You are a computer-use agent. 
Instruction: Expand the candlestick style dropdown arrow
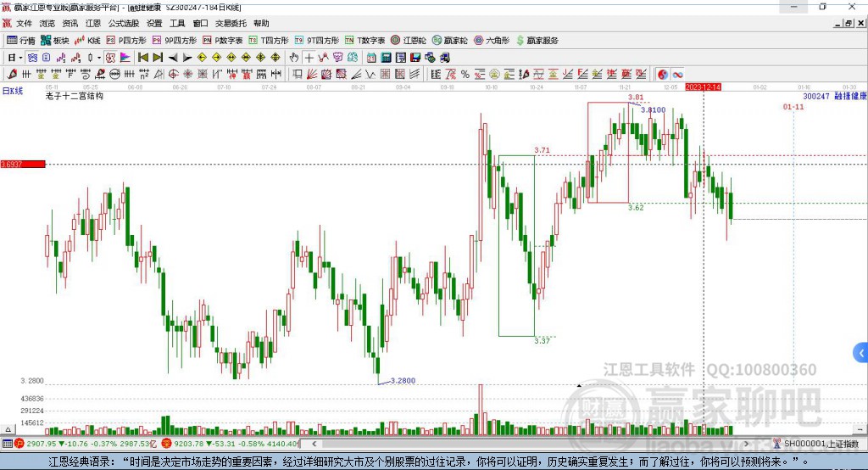(99, 58)
